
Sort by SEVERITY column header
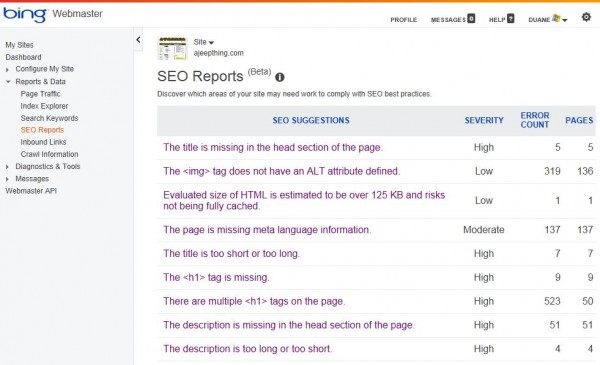pyautogui.click(x=484, y=121)
